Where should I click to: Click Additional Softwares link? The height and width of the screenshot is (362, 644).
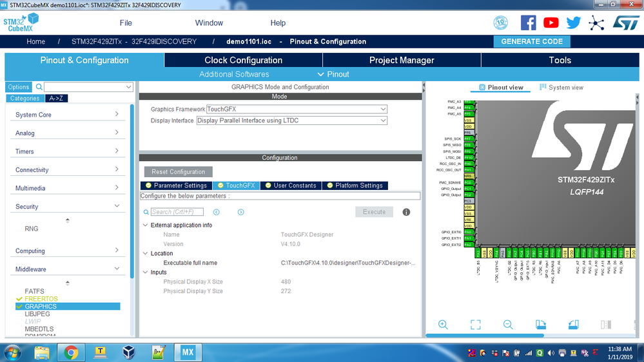tap(234, 74)
